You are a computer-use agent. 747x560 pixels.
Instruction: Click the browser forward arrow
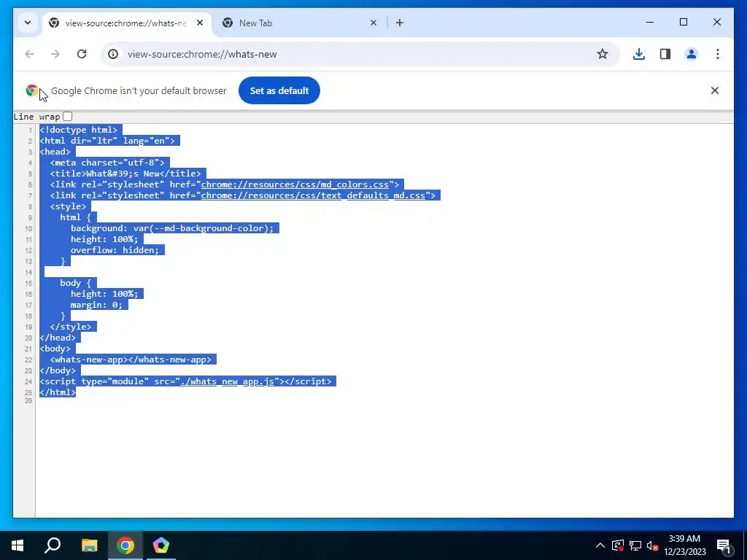pyautogui.click(x=55, y=54)
